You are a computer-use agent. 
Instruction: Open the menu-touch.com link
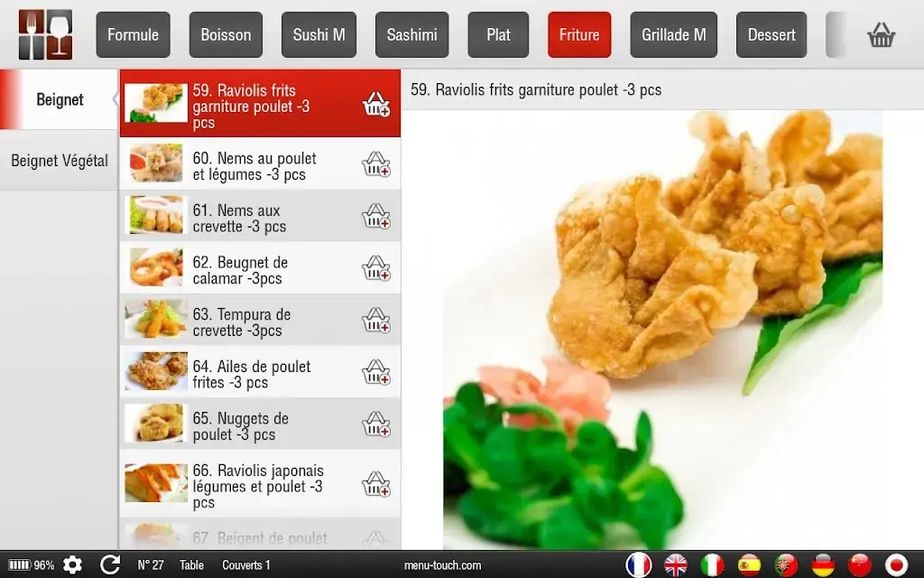[x=442, y=565]
